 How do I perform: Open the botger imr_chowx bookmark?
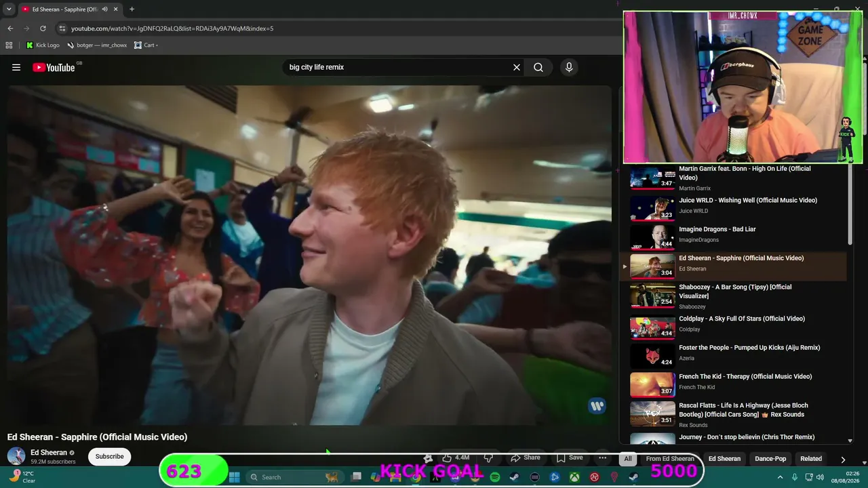pyautogui.click(x=96, y=45)
